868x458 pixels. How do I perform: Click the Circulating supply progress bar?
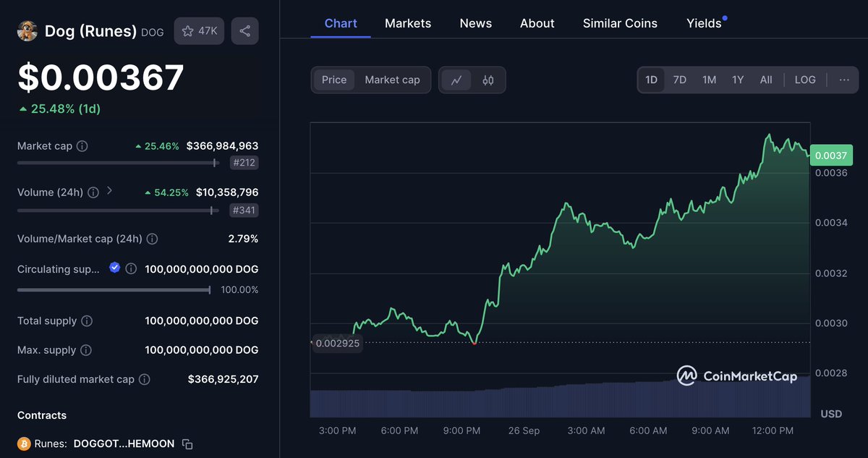[114, 289]
